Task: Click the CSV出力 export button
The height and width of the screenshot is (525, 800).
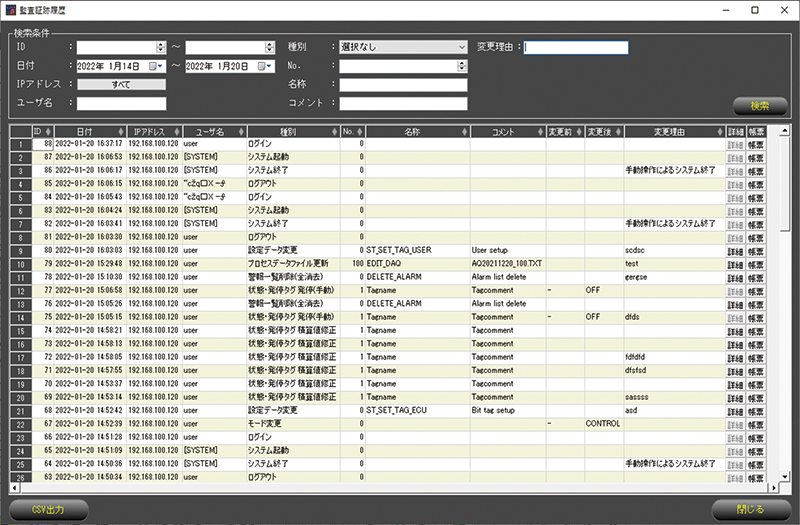Action: [x=48, y=509]
